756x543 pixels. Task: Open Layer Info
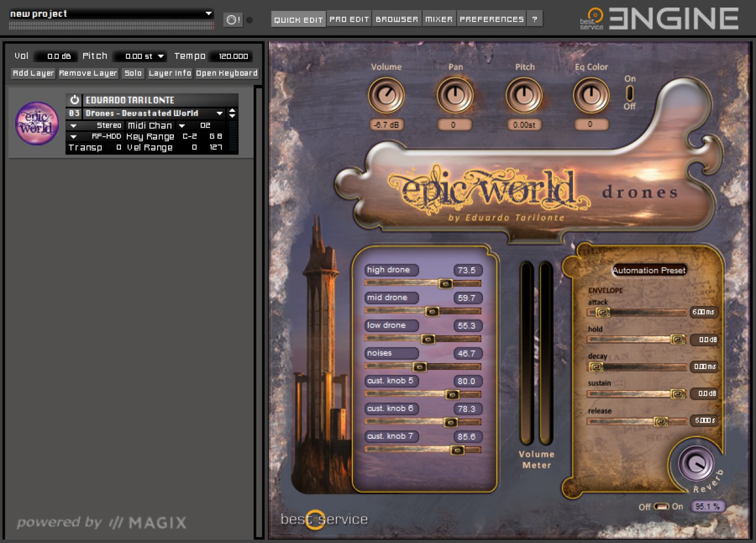click(x=169, y=73)
